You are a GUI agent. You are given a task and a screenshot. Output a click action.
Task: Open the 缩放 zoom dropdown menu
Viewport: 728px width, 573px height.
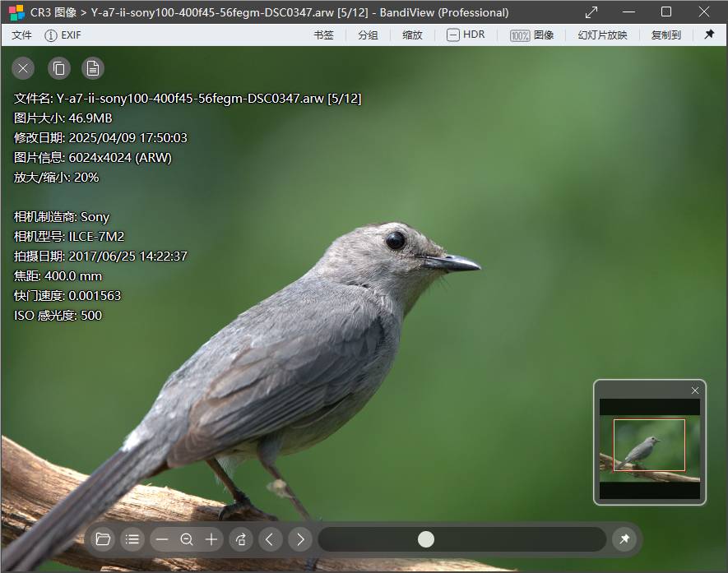pyautogui.click(x=412, y=35)
